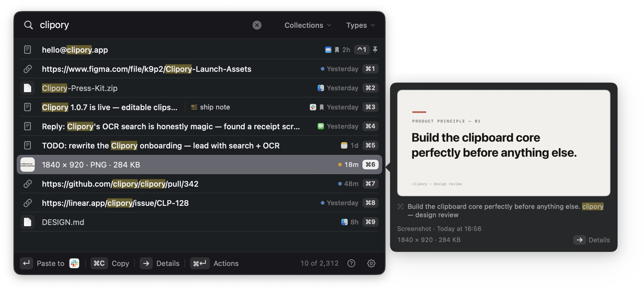Click the text icon beside the TODO clip
Image resolution: width=644 pixels, height=295 pixels.
pos(28,145)
